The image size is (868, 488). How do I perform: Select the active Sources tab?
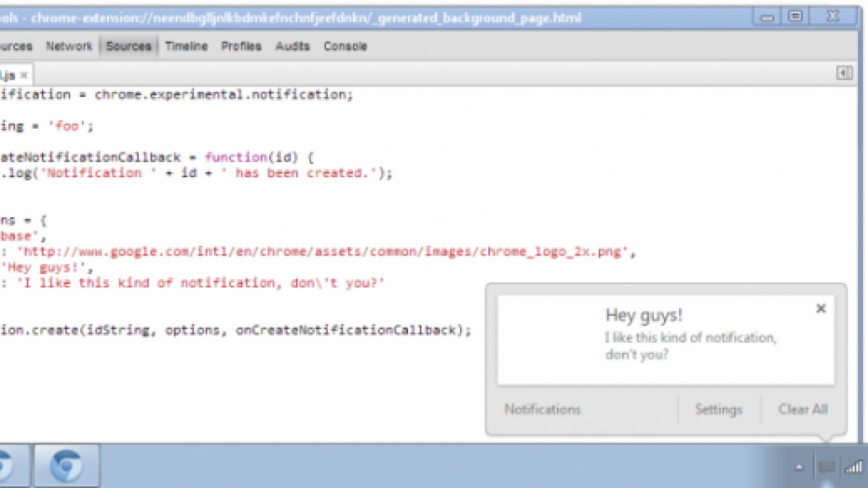(128, 46)
